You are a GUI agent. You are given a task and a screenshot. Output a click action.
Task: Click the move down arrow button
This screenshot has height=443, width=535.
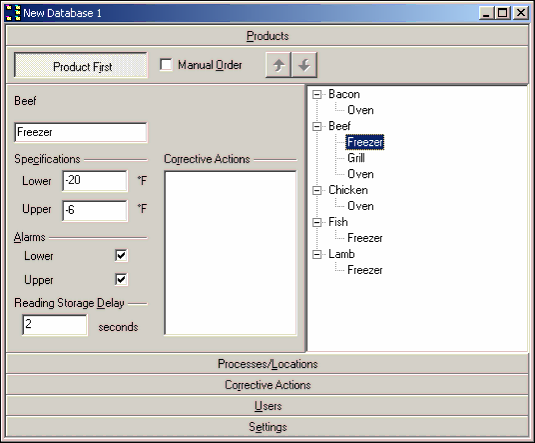coord(304,65)
